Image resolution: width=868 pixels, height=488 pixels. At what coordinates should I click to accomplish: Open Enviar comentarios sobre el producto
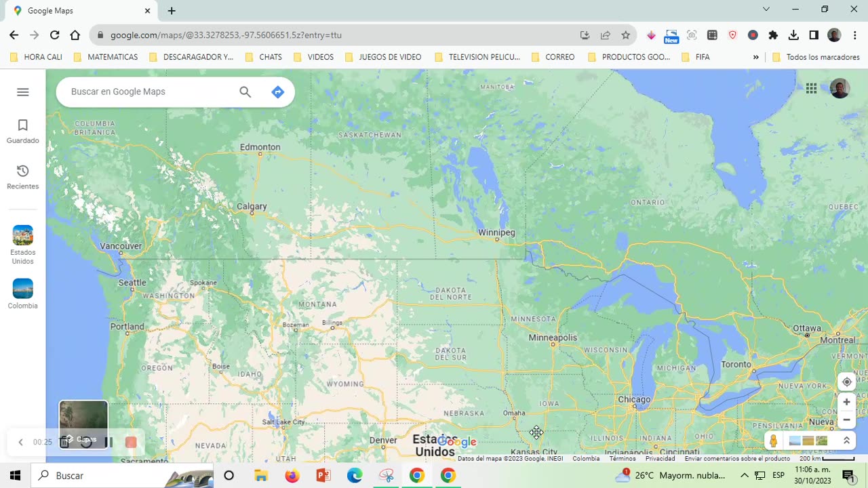[x=737, y=459]
